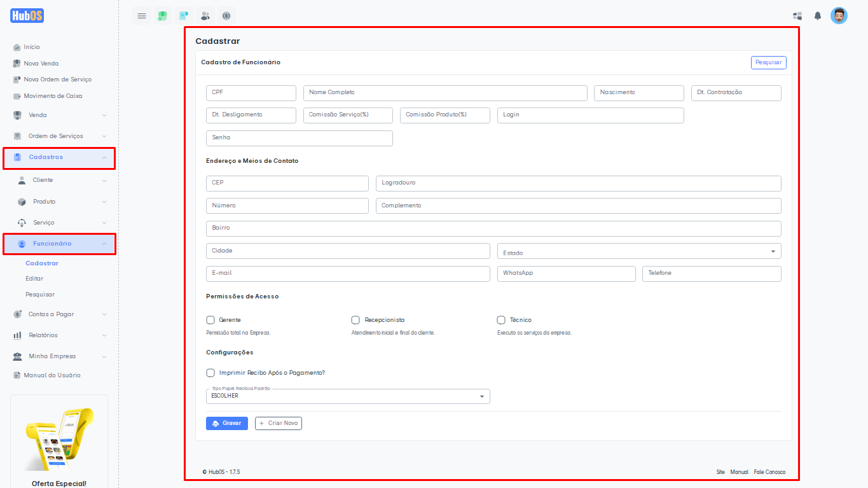
Task: Open Nova Venda in sidebar
Action: pyautogui.click(x=41, y=64)
